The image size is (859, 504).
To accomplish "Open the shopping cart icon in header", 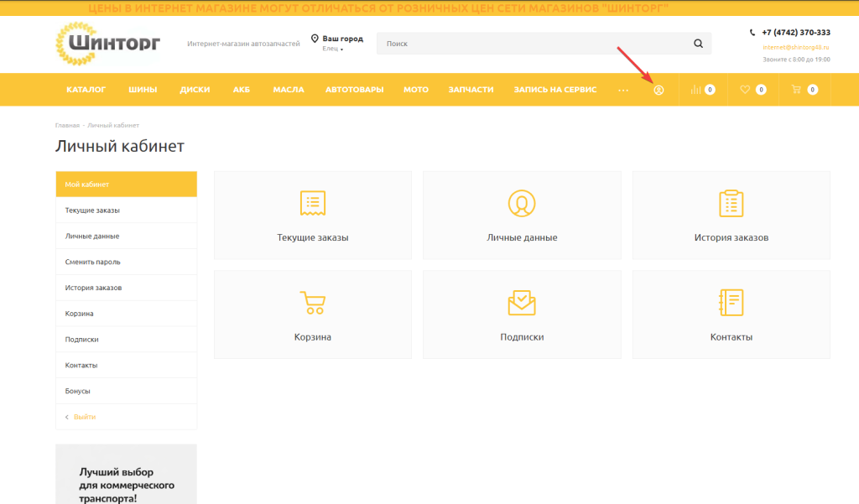I will [x=796, y=89].
